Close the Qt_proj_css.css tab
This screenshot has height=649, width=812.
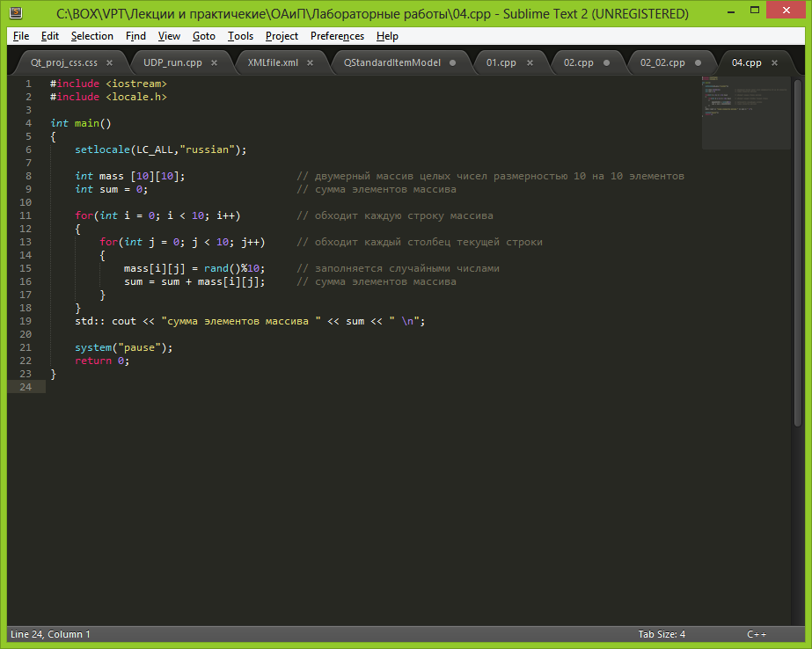point(109,62)
